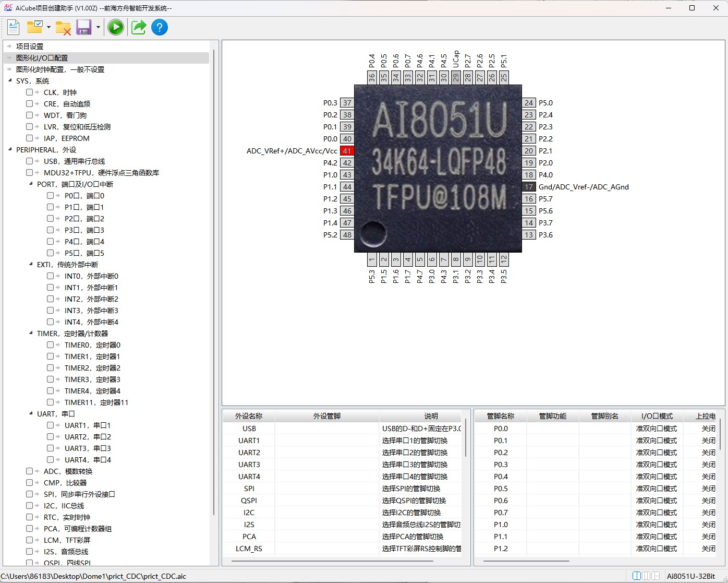
Task: Select 图形化I/O口配置 in the tree
Action: [x=42, y=58]
